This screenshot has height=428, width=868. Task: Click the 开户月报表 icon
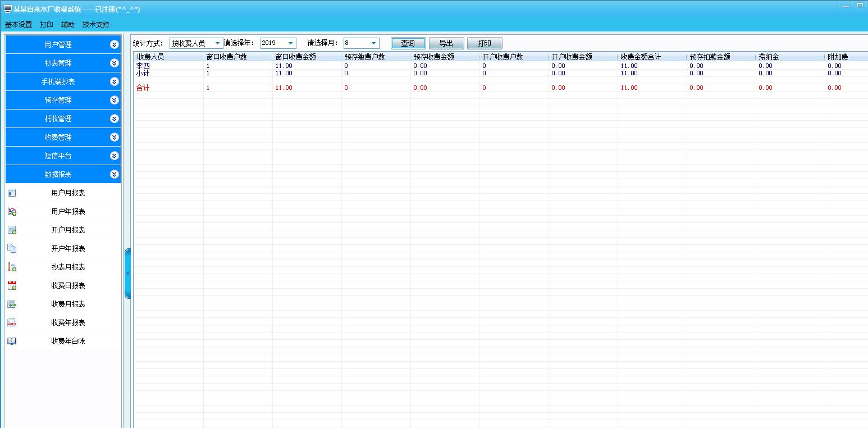click(x=12, y=230)
